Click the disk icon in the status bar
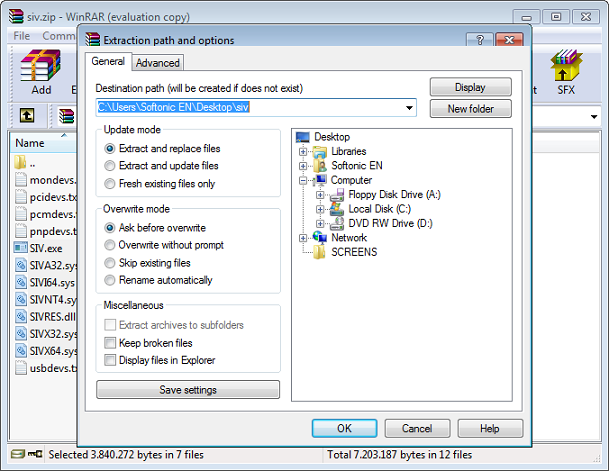 (x=17, y=454)
